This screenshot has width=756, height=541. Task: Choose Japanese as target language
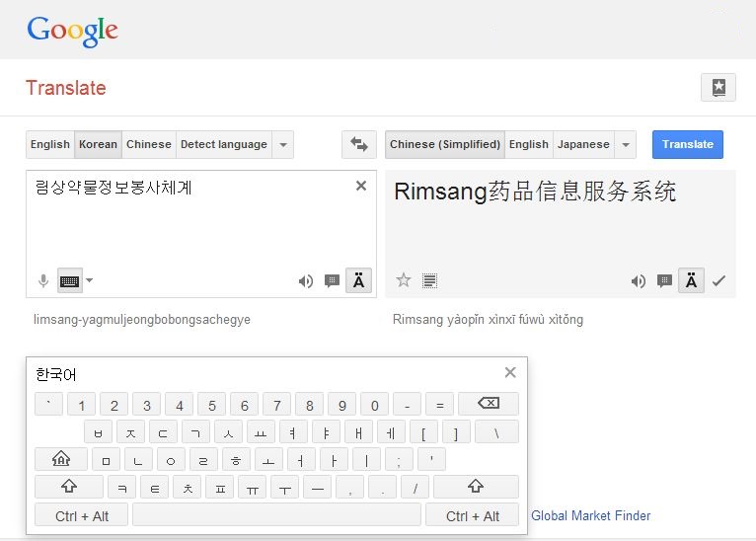583,144
